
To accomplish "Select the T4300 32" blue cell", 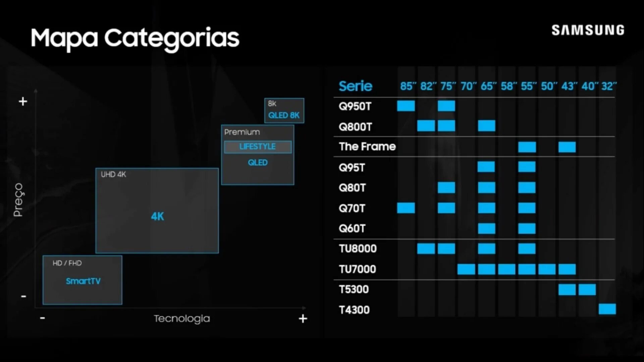I will [607, 309].
